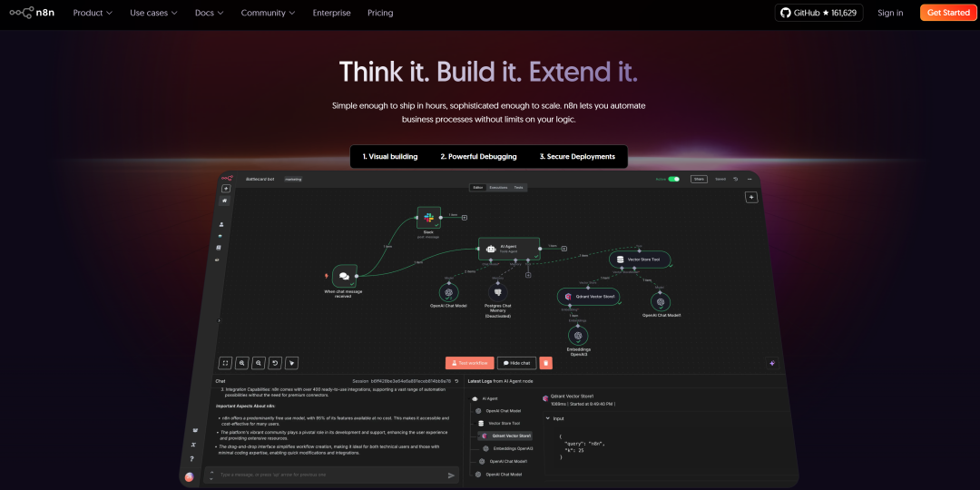The width and height of the screenshot is (980, 490).
Task: Select the Slack node on the canvas
Action: tap(428, 218)
